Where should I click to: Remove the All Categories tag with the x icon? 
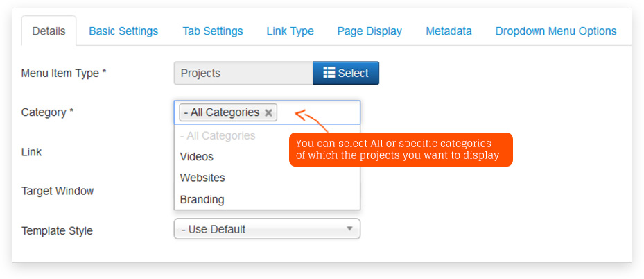(268, 112)
